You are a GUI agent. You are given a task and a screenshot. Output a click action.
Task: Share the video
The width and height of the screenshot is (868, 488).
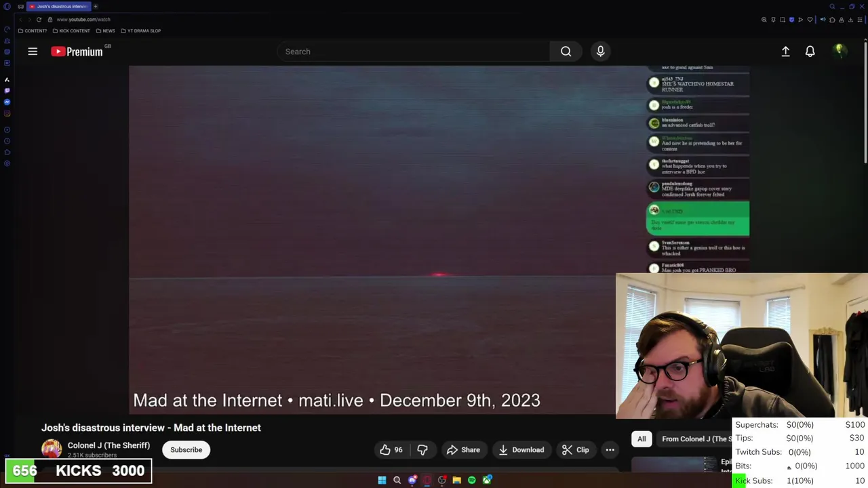point(463,450)
